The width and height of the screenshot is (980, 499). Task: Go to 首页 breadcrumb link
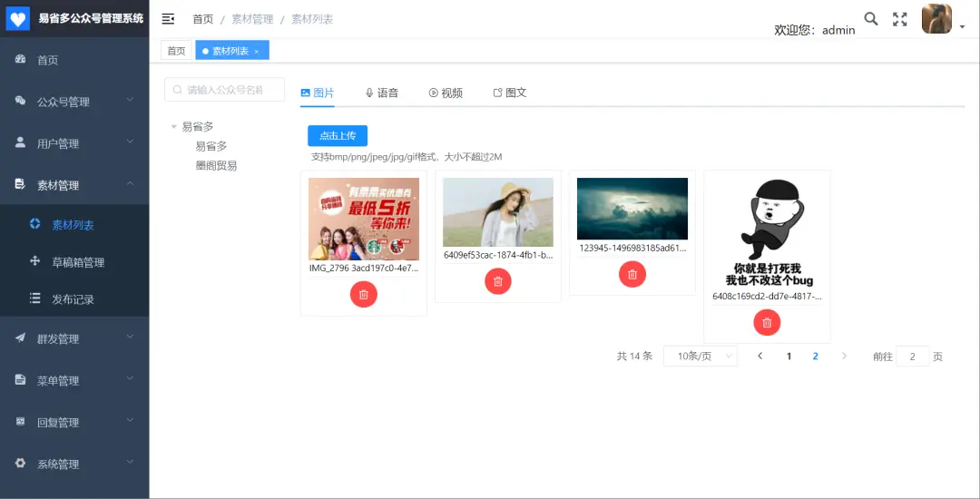[202, 19]
